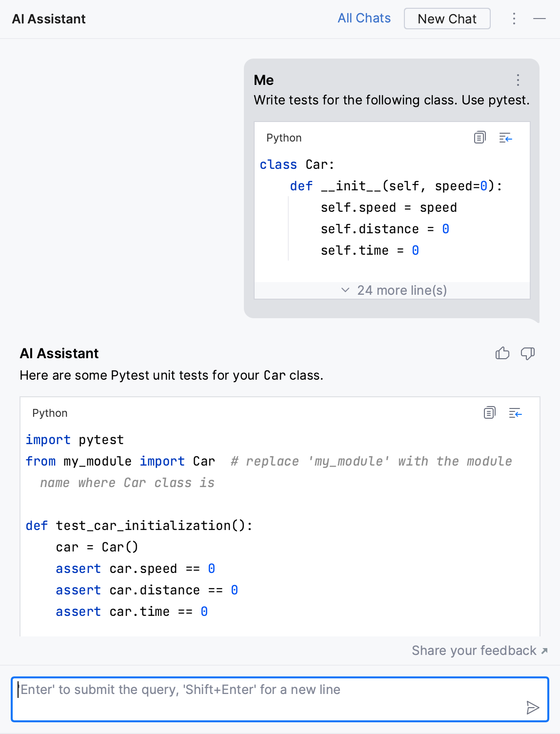Image resolution: width=560 pixels, height=734 pixels.
Task: Submit the query with the send arrow
Action: coord(533,707)
